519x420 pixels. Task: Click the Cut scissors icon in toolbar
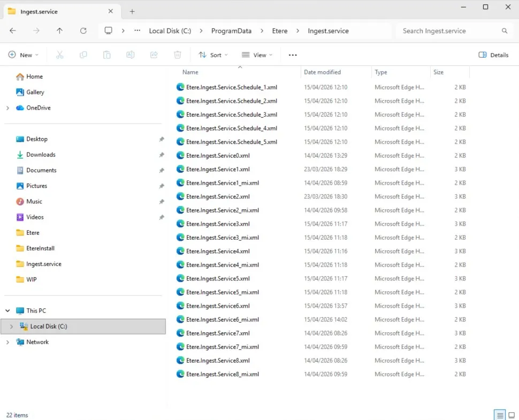coord(59,55)
